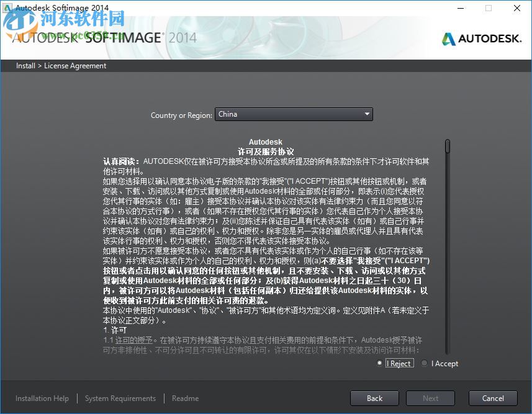Click the Install breadcrumb label
Image resolution: width=532 pixels, height=414 pixels.
[25, 66]
